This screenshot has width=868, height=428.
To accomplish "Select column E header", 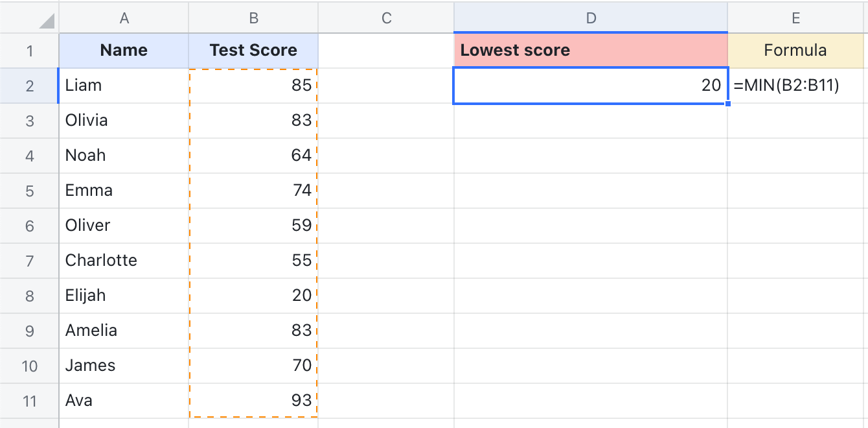I will click(795, 18).
